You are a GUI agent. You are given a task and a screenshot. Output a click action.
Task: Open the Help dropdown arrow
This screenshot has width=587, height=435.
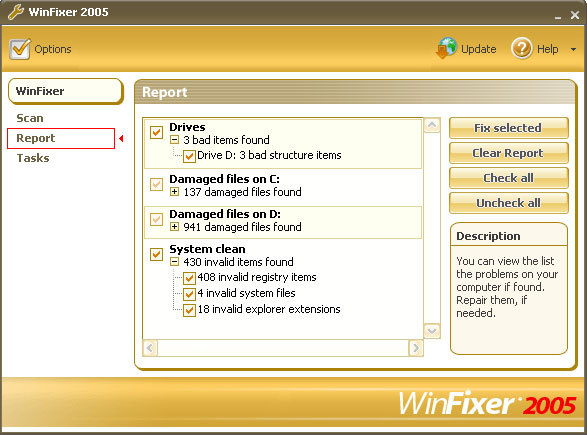click(573, 49)
